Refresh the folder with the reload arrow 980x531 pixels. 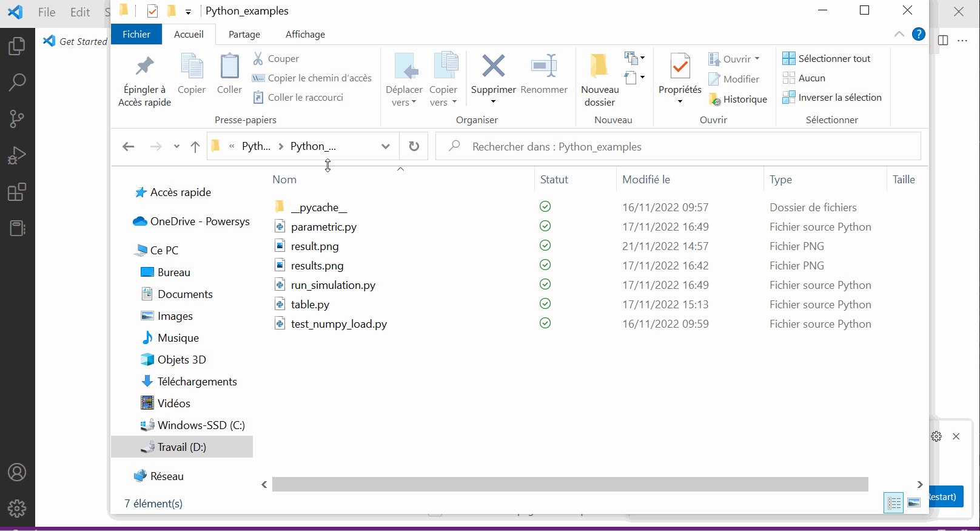(x=414, y=146)
